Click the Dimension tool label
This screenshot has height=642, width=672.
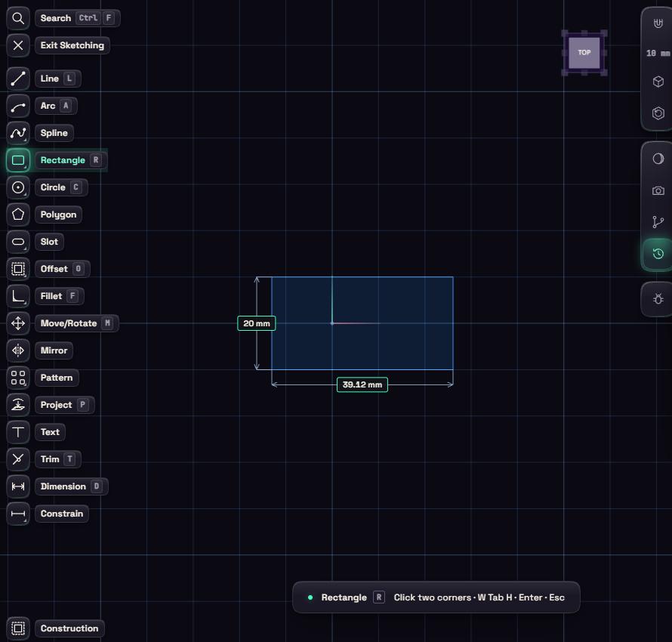(x=63, y=486)
